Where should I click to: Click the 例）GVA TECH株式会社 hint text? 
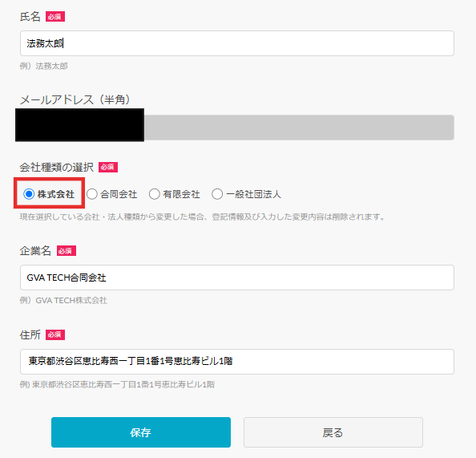(63, 301)
